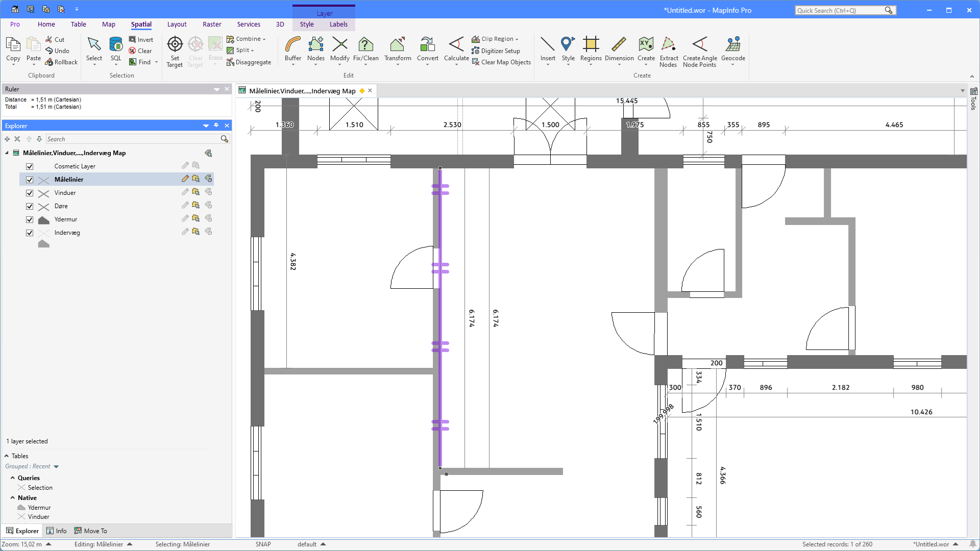This screenshot has width=980, height=551.
Task: Open the SQL selection tool
Action: tap(116, 45)
